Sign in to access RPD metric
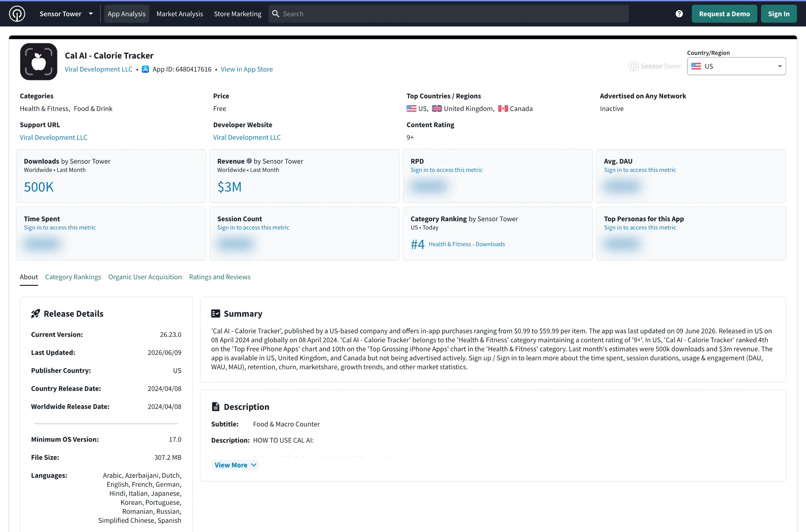The height and width of the screenshot is (532, 806). (x=446, y=170)
